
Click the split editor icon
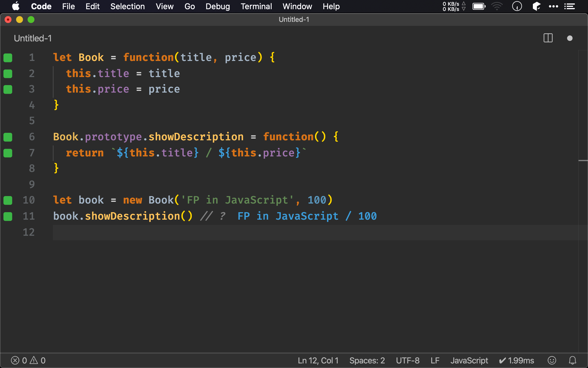(548, 38)
